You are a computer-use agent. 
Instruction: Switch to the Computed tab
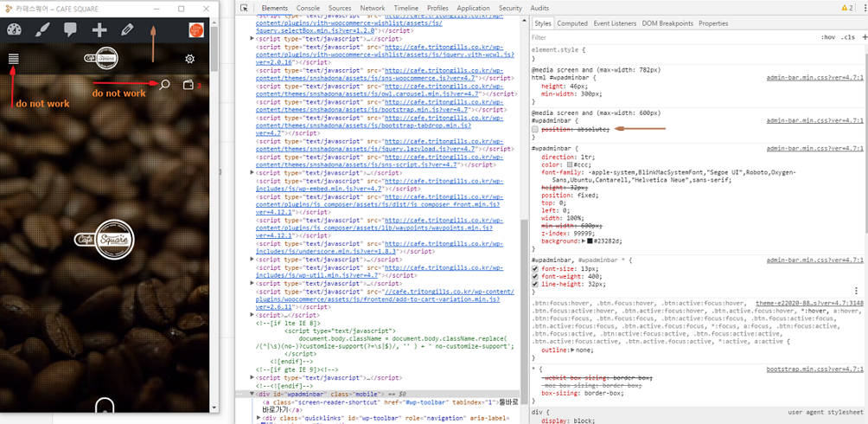pyautogui.click(x=571, y=23)
